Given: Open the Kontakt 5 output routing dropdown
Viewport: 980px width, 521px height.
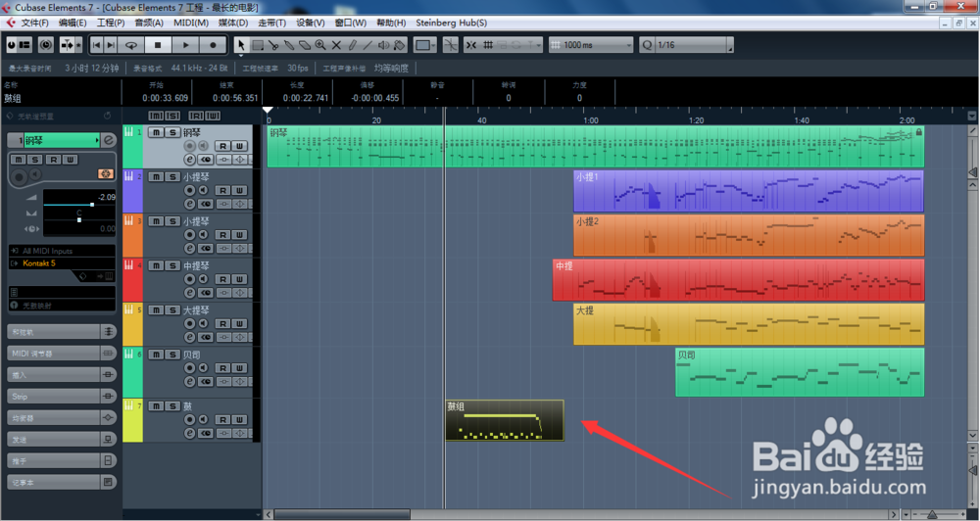Looking at the screenshot, I should (62, 263).
